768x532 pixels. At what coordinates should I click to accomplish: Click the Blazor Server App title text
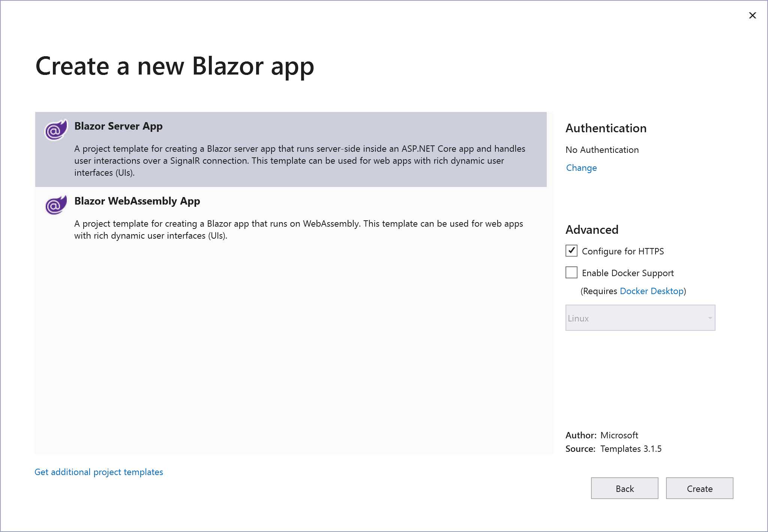pos(118,126)
